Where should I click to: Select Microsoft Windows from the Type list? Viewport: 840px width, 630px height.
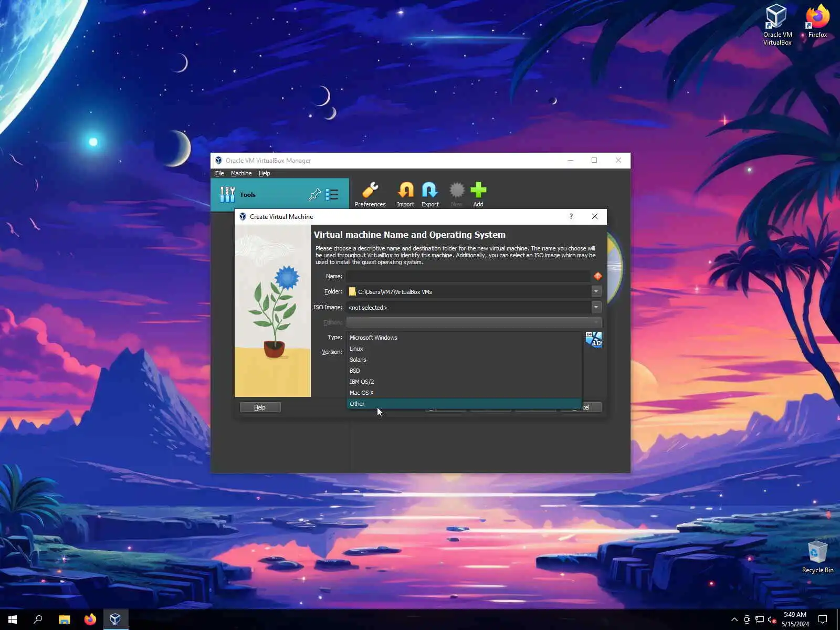tap(464, 338)
